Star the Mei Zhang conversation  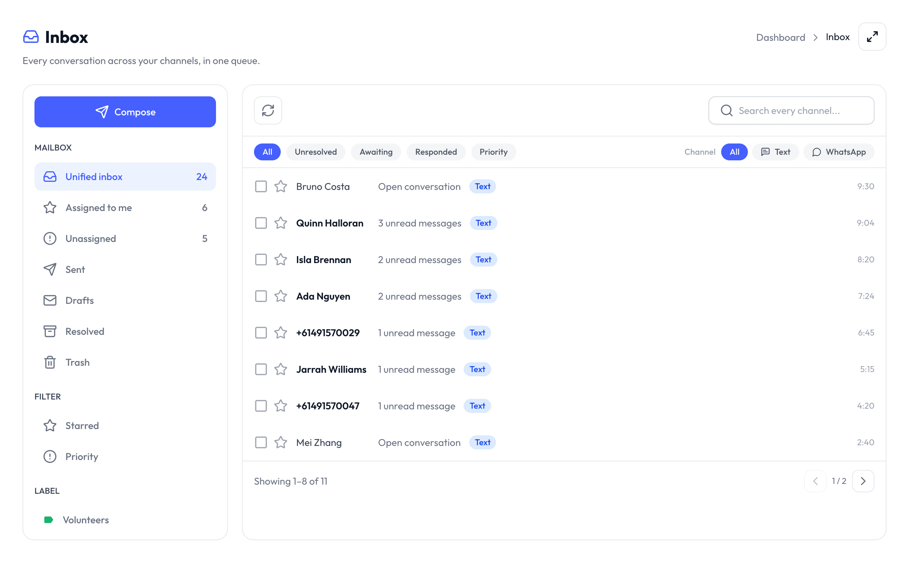[x=281, y=442]
